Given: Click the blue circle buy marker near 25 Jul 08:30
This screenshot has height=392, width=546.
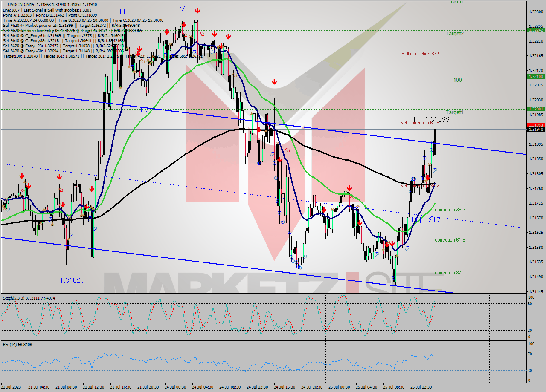Looking at the screenshot, I should point(410,191).
